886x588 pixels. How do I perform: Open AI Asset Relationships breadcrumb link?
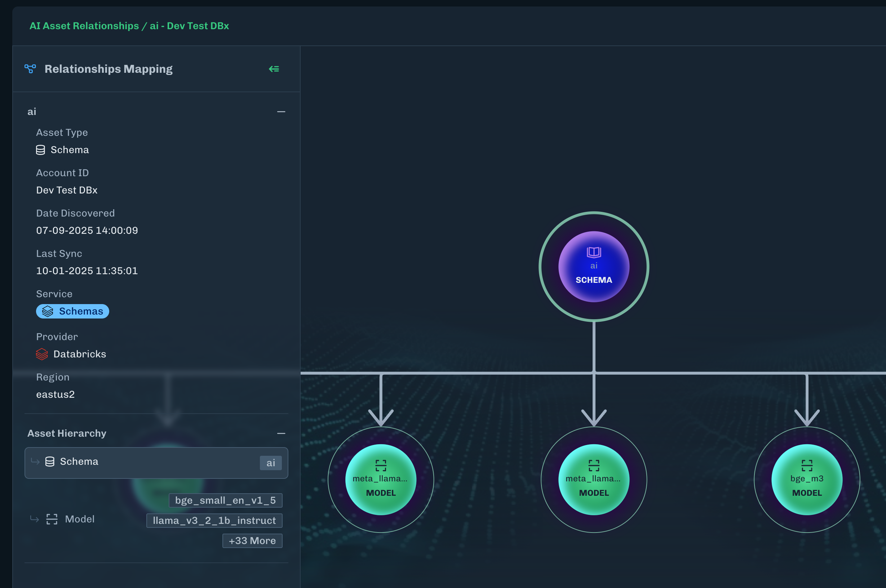pyautogui.click(x=84, y=26)
